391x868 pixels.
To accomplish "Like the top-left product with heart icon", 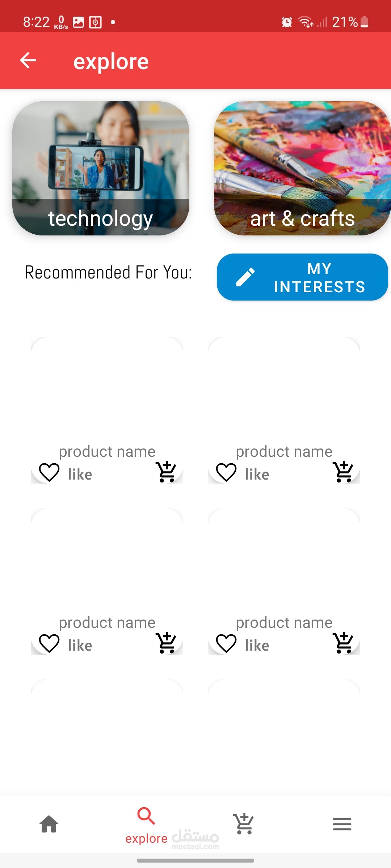I will tap(49, 472).
